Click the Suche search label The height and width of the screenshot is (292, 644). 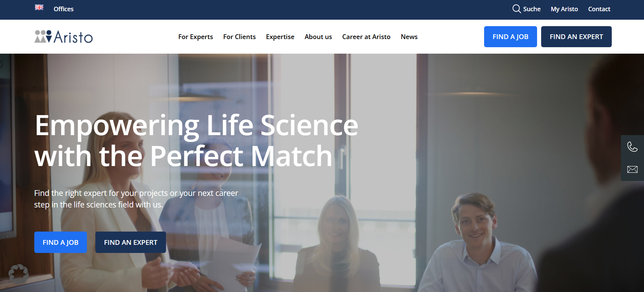click(x=532, y=9)
